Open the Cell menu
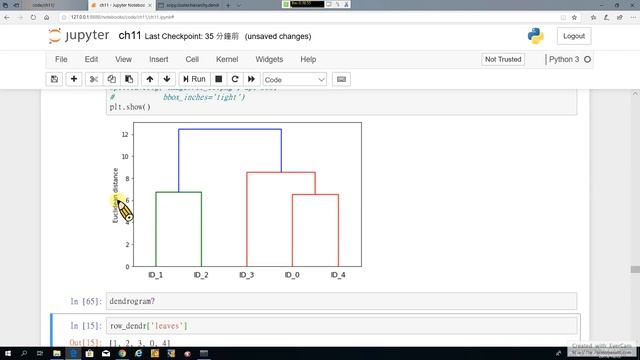640x360 pixels. (192, 60)
